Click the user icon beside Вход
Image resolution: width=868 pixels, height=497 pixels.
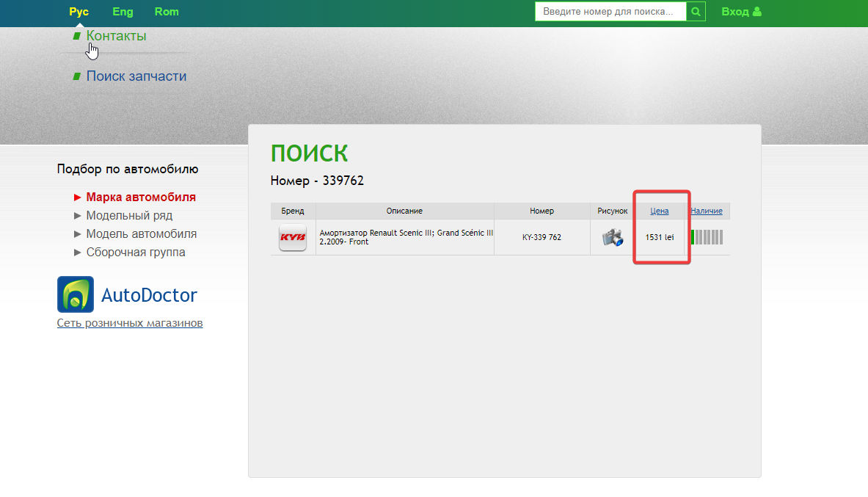point(757,12)
